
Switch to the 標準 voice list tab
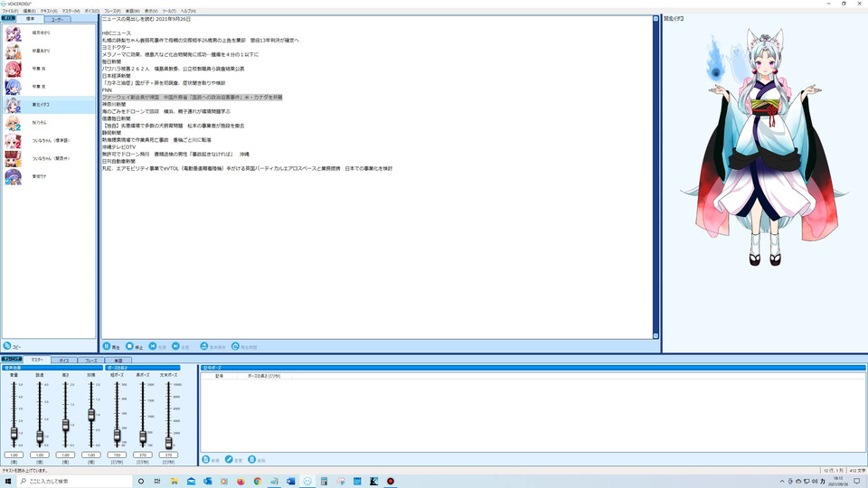pyautogui.click(x=30, y=19)
